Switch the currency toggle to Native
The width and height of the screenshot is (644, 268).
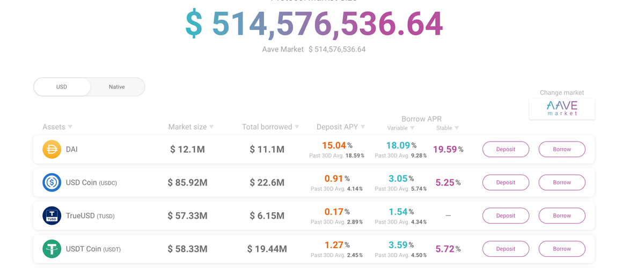point(116,87)
